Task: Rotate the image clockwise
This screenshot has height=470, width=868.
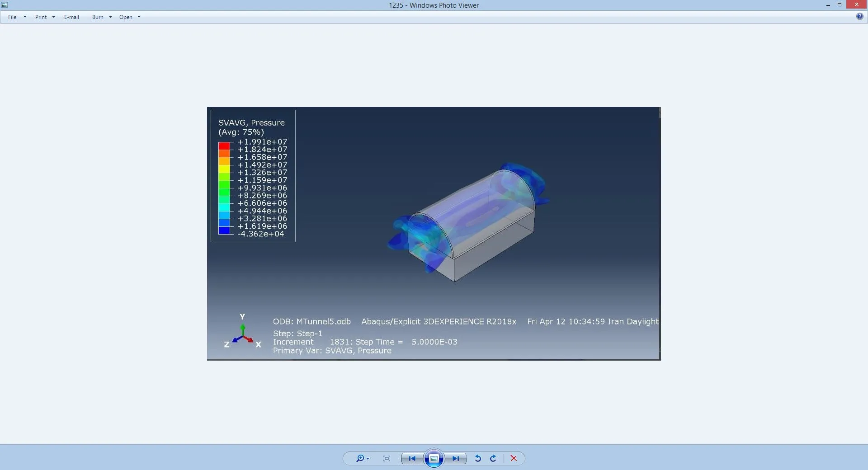Action: pyautogui.click(x=493, y=458)
